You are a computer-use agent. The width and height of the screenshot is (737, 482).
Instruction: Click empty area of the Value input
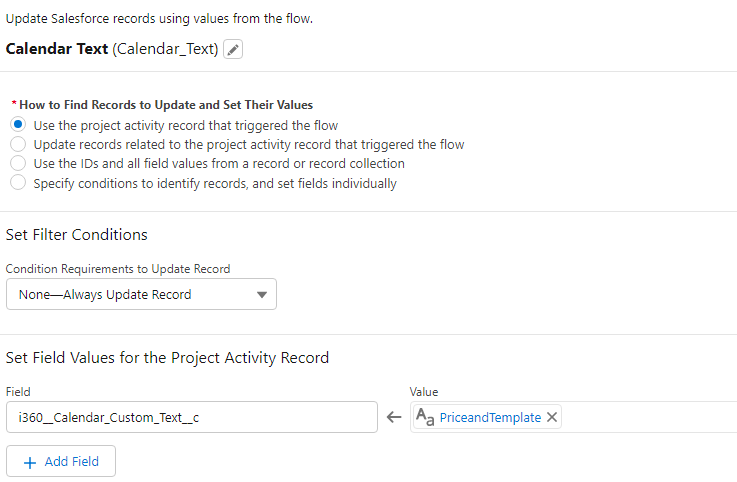[650, 418]
